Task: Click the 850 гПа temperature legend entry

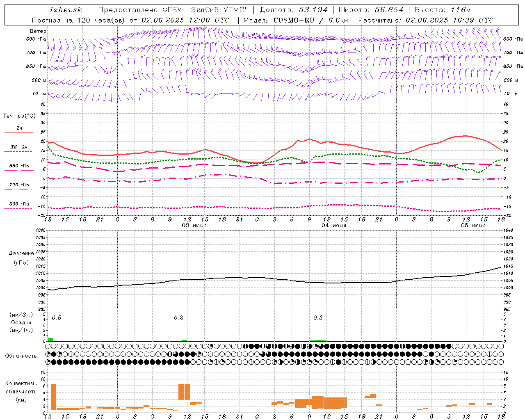Action: 19,166
